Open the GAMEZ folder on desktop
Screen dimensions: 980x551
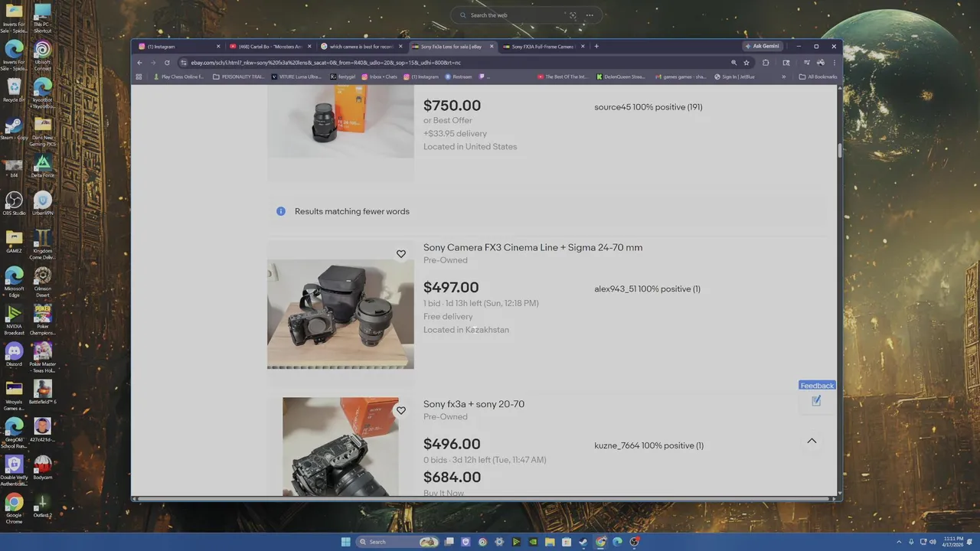[14, 241]
